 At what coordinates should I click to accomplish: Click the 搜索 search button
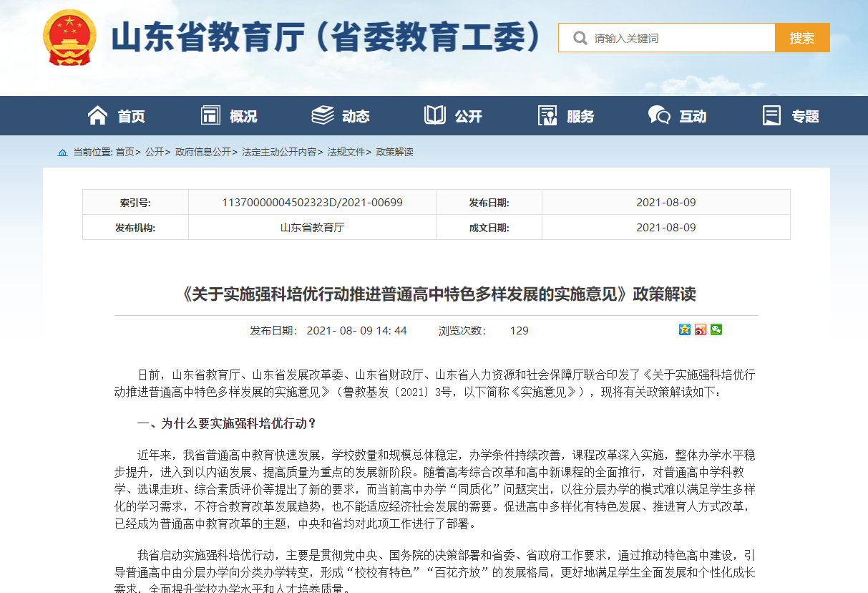(802, 38)
